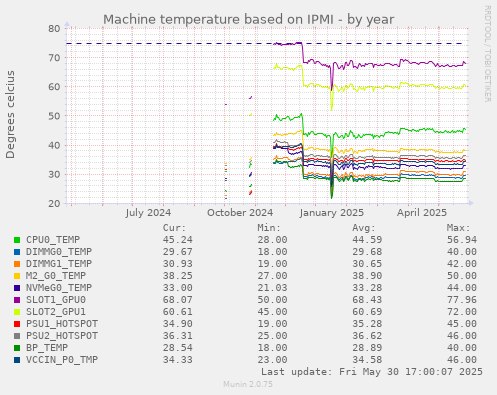
Task: Click the DIMMG0_TEMP blue legend swatch
Action: 17,252
